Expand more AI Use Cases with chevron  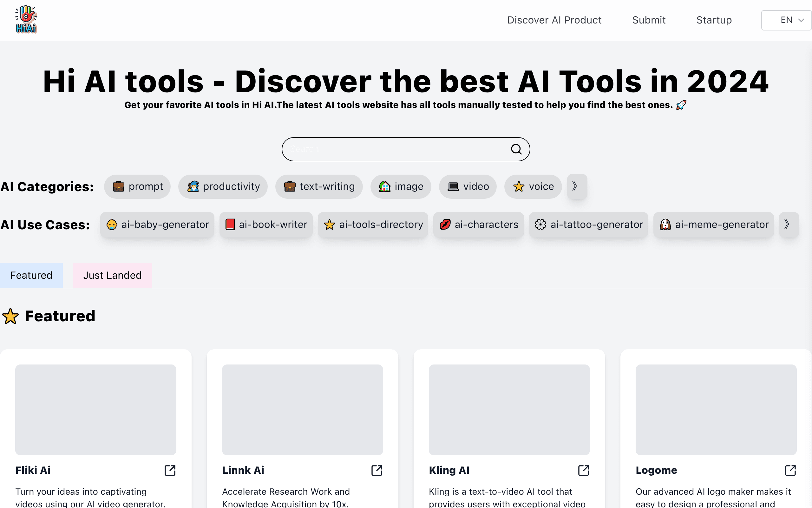point(789,224)
